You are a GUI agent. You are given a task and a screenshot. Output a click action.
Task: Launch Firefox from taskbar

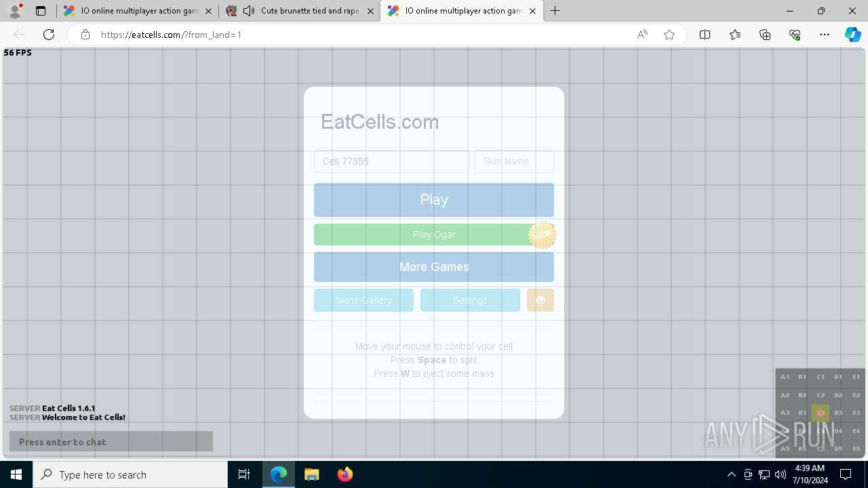344,474
